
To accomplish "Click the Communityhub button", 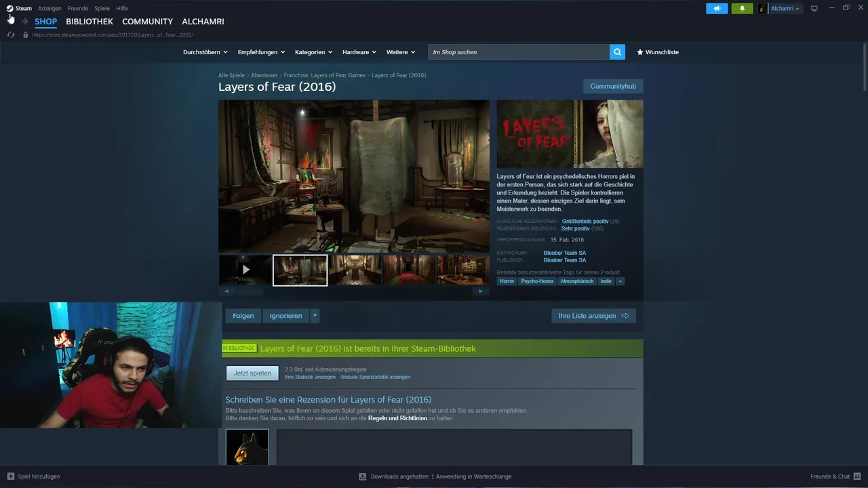I will 613,86.
